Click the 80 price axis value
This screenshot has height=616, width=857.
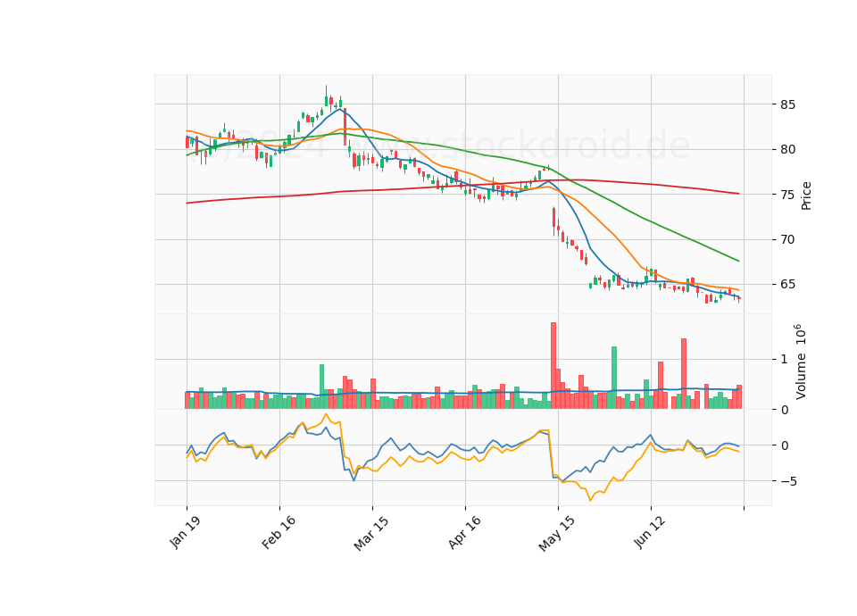pyautogui.click(x=787, y=149)
